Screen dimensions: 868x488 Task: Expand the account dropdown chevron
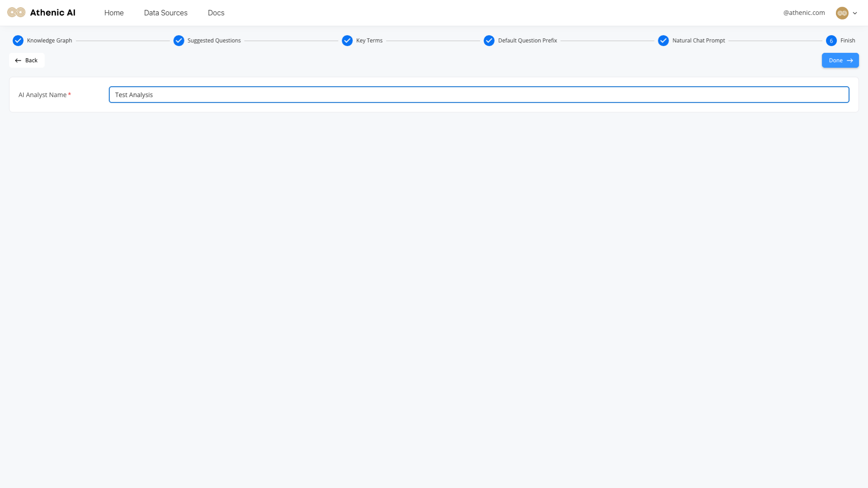(x=855, y=13)
